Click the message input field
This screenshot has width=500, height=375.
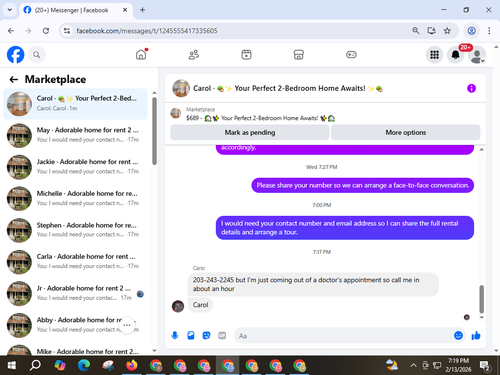pos(343,336)
